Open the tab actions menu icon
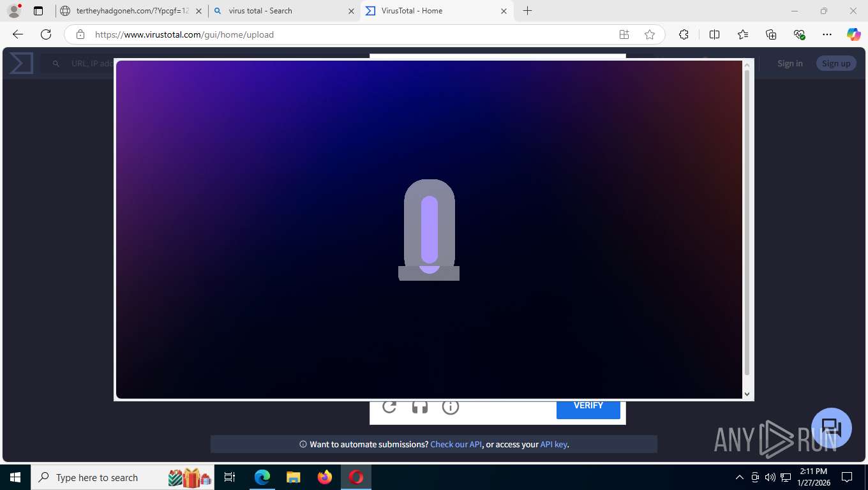This screenshot has width=868, height=490. tap(38, 11)
